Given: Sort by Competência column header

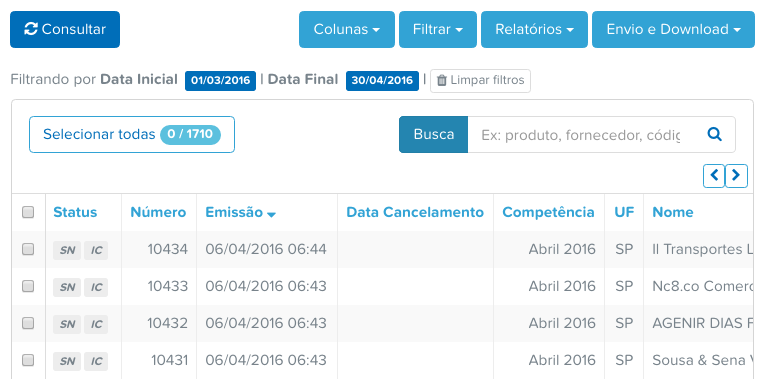Looking at the screenshot, I should tap(548, 212).
